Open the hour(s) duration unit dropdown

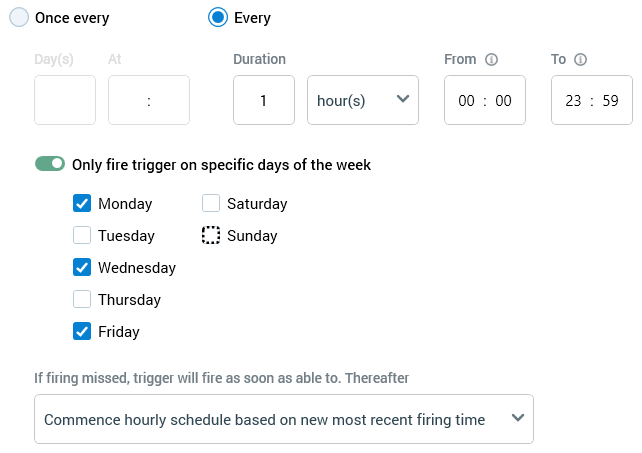click(362, 100)
